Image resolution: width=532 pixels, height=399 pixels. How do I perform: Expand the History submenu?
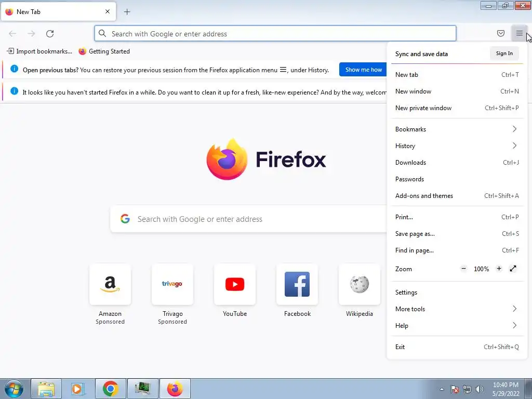pyautogui.click(x=457, y=146)
